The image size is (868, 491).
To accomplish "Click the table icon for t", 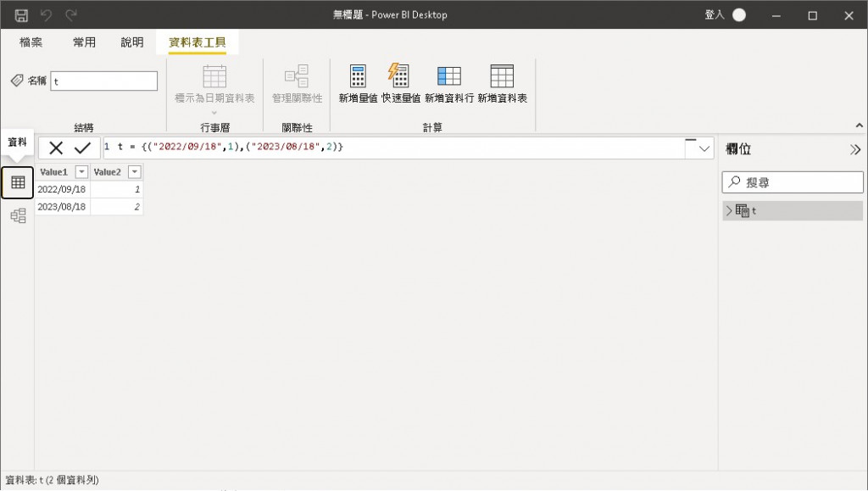I will point(743,210).
